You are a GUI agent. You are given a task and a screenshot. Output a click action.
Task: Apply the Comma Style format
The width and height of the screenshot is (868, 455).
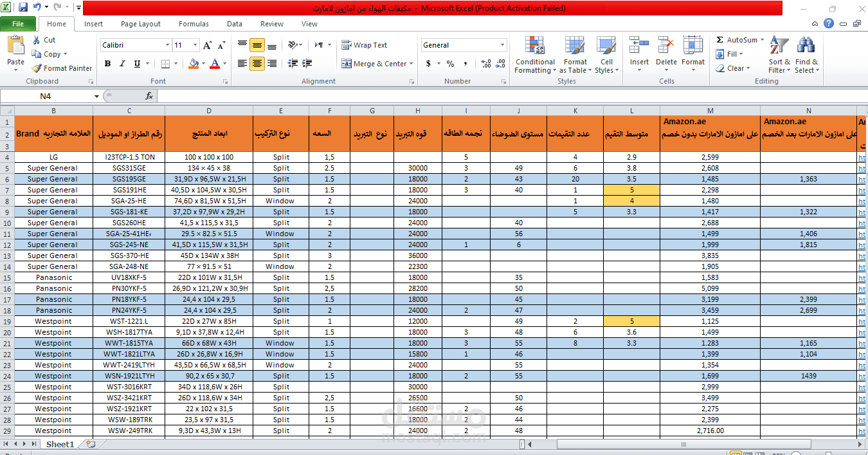(x=465, y=64)
